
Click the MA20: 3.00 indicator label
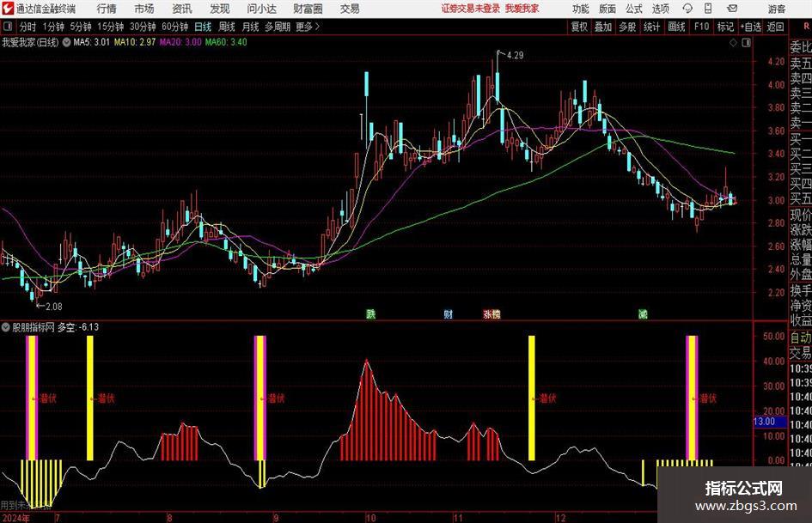[180, 42]
